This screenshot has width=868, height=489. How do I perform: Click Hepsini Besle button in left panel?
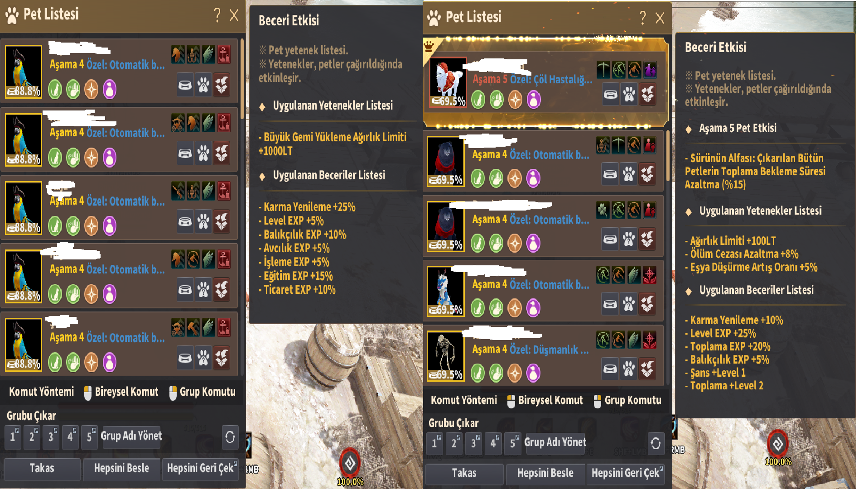121,469
